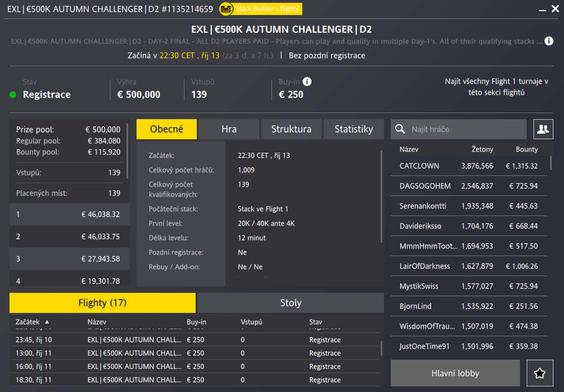564x392 pixels.
Task: Switch to the Hra tab
Action: [x=229, y=129]
